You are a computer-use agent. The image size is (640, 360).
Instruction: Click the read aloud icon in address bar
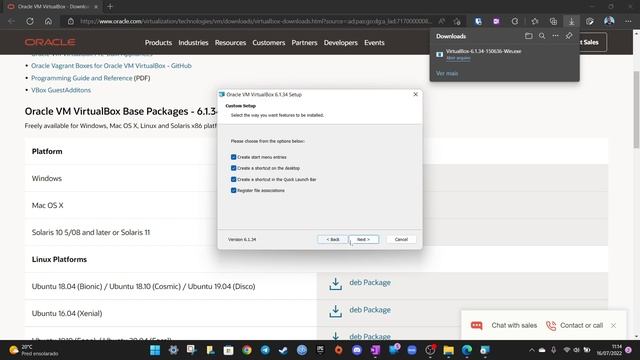[x=442, y=21]
